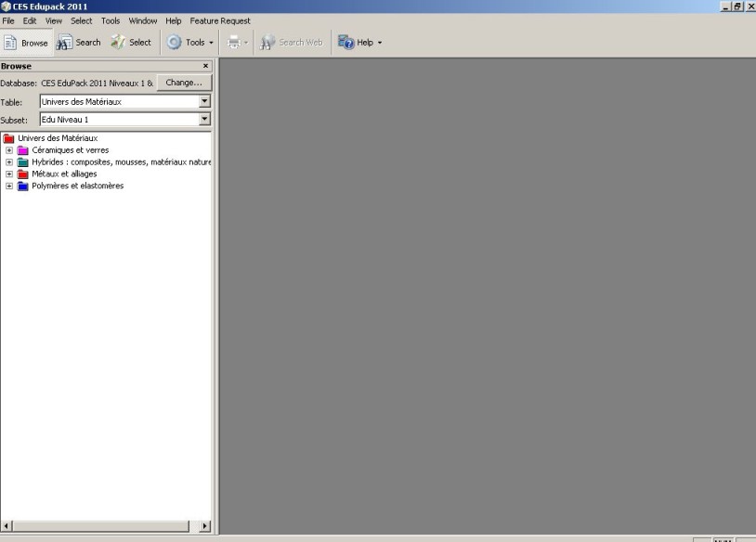
Task: Open the Edit menu
Action: (30, 20)
